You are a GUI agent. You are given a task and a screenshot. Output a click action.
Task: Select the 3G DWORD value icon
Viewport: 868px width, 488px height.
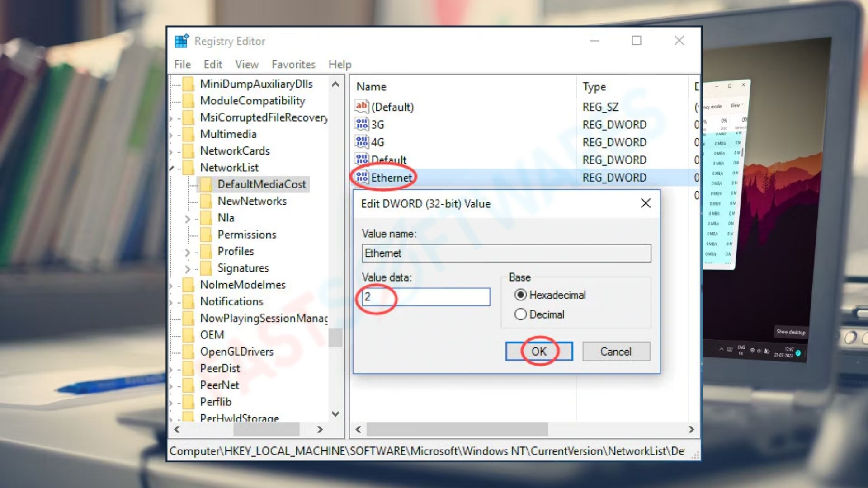[362, 124]
